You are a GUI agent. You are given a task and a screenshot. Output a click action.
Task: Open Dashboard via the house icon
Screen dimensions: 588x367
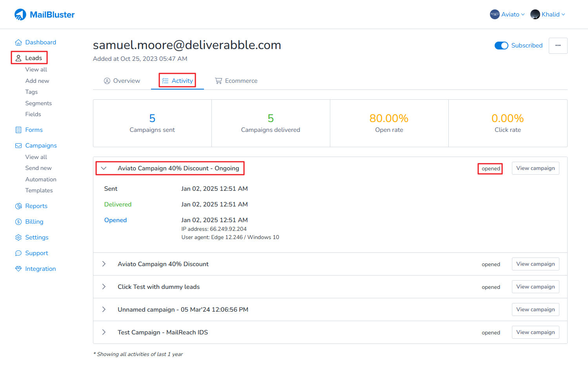(x=18, y=42)
